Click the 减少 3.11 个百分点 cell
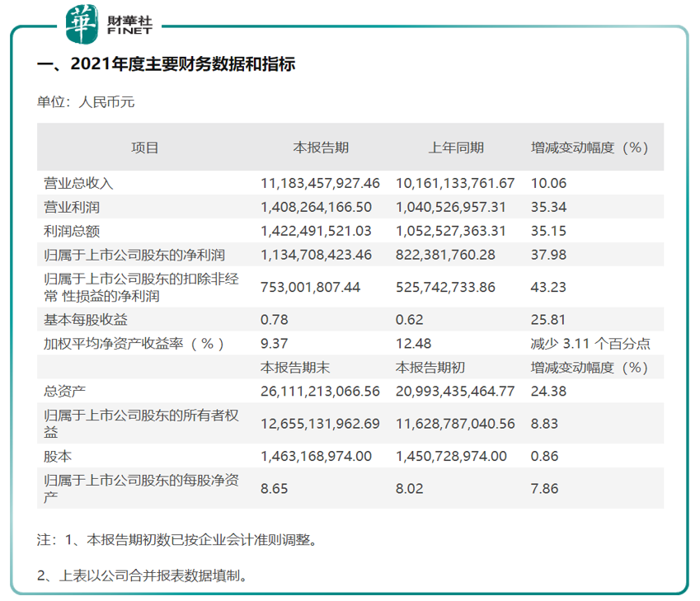 pos(590,344)
